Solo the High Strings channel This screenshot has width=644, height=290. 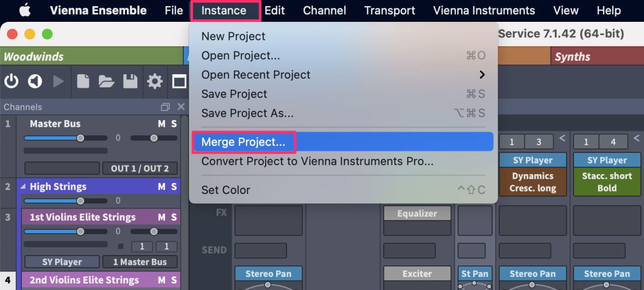pos(174,187)
